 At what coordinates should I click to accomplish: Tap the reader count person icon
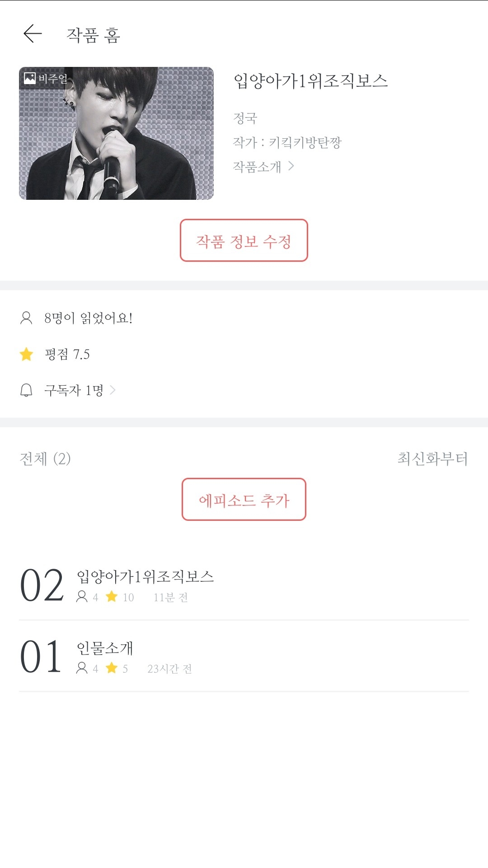26,318
